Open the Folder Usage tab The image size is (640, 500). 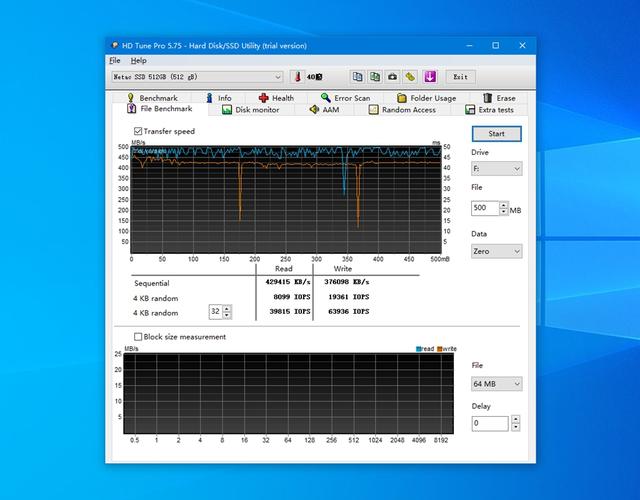tap(427, 98)
